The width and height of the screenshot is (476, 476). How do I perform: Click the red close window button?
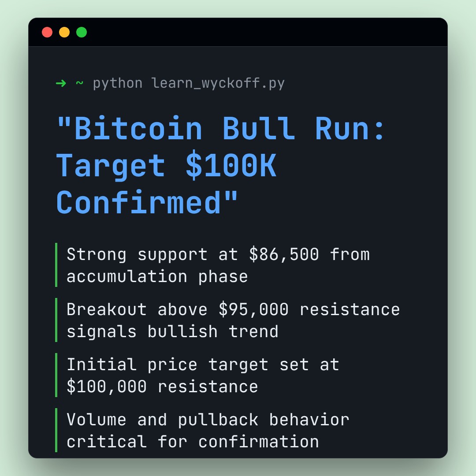[47, 32]
